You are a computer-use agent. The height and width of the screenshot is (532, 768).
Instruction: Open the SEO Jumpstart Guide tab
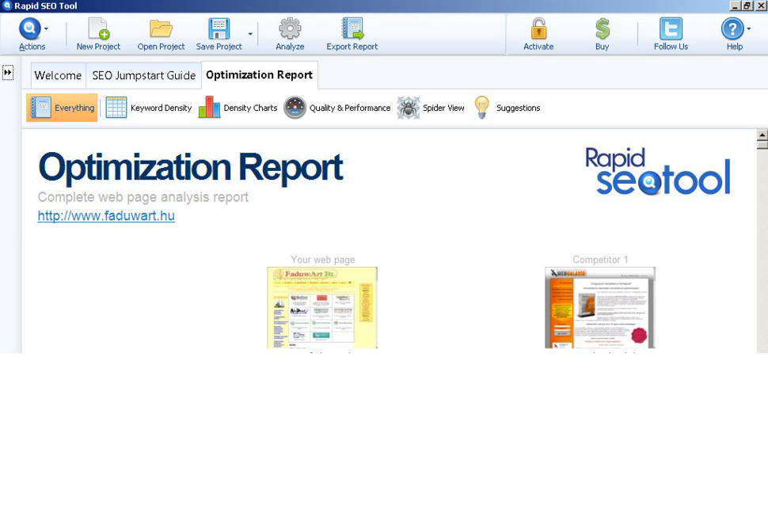143,76
